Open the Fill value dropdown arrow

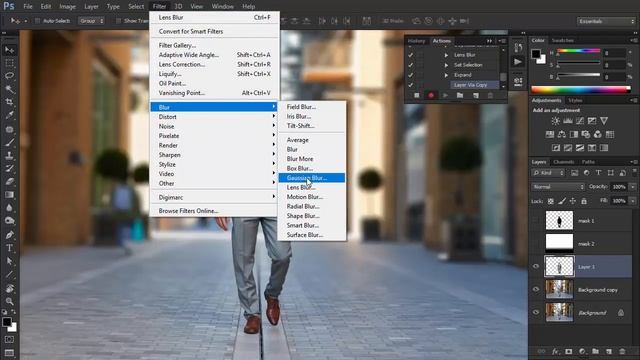633,201
